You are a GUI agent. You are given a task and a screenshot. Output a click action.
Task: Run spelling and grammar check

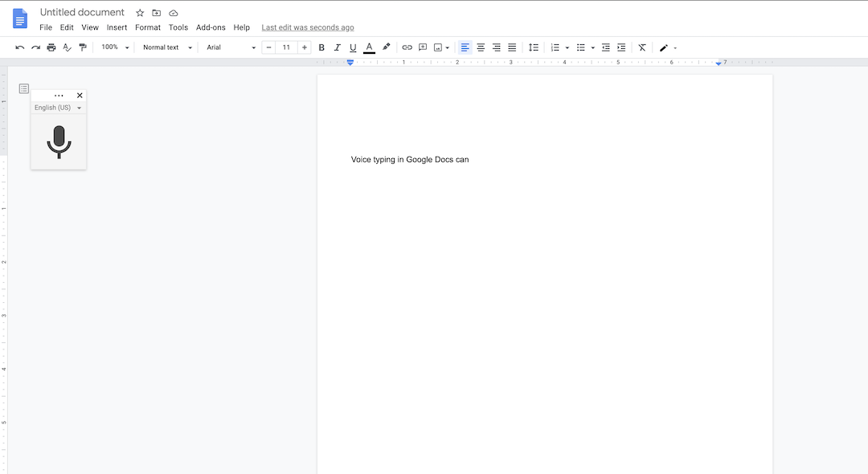click(67, 47)
